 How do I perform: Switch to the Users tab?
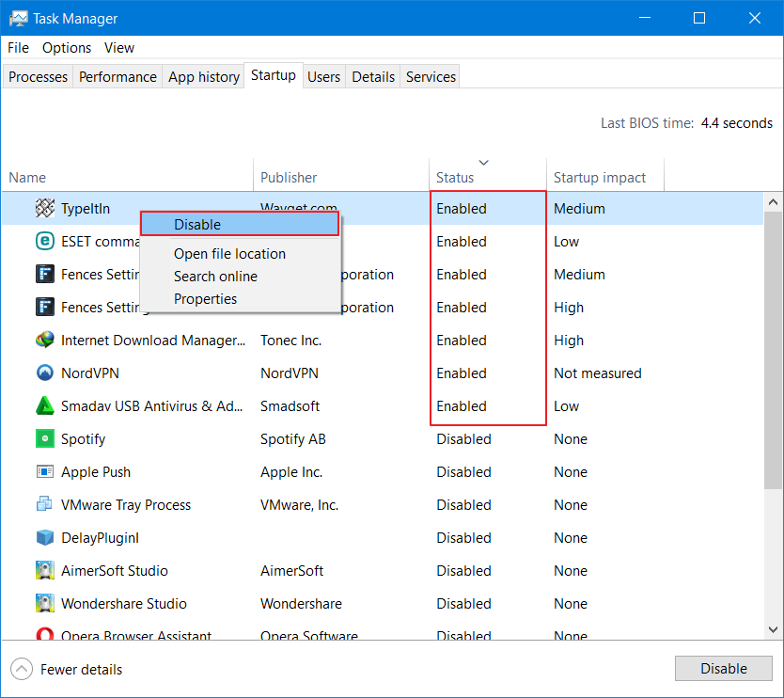point(323,76)
